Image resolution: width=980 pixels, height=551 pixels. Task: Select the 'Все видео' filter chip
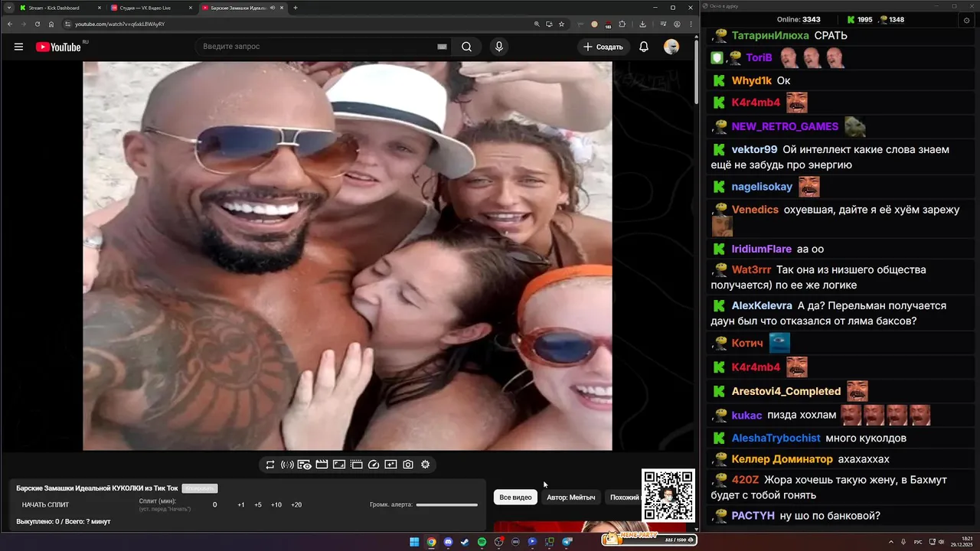click(515, 497)
